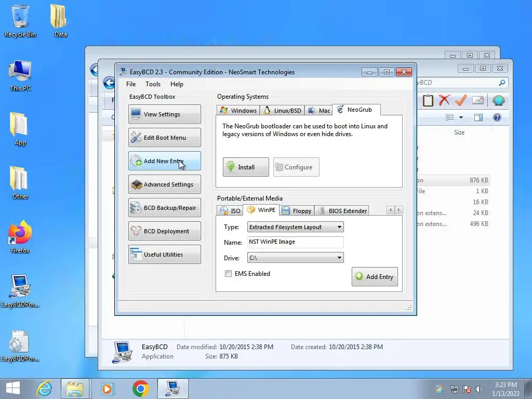This screenshot has width=532, height=399.
Task: Open the Windows Start button
Action: pos(13,388)
